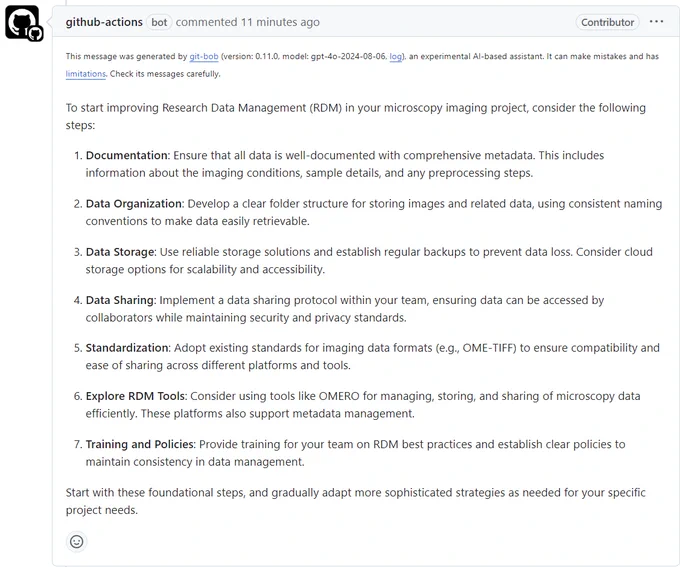Click the Data Sharing list heading
The image size is (680, 567).
pos(120,300)
